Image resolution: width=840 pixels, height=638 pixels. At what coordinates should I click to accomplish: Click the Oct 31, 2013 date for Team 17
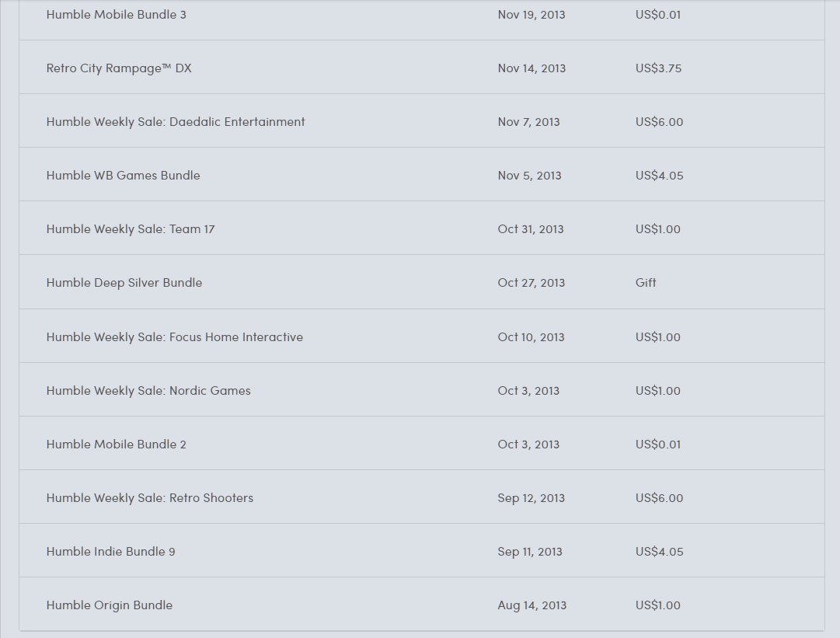(531, 229)
